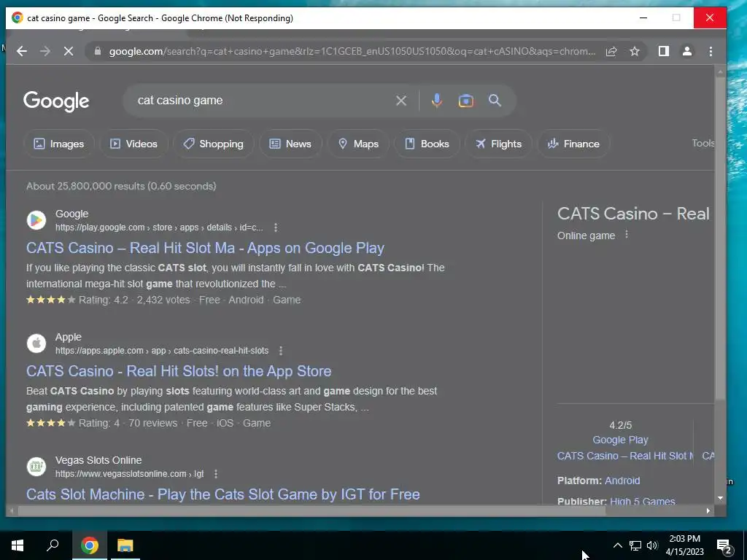The height and width of the screenshot is (560, 747).
Task: Click the padlock site info icon
Action: [x=98, y=52]
